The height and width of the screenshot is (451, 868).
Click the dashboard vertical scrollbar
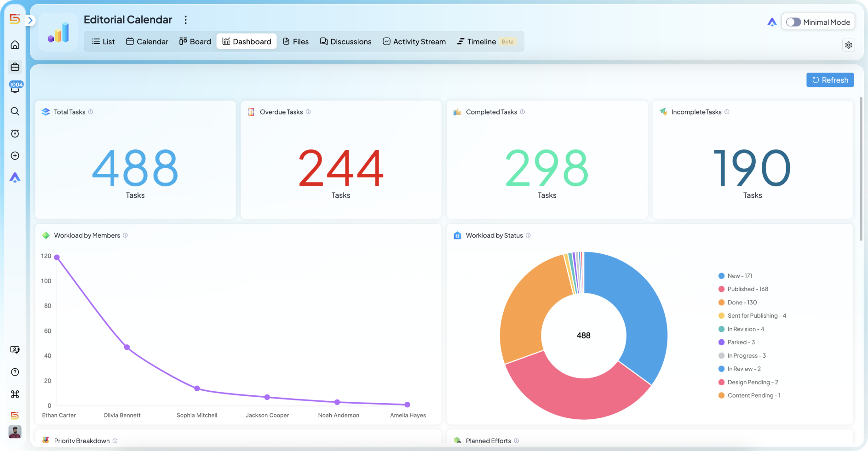tap(861, 169)
